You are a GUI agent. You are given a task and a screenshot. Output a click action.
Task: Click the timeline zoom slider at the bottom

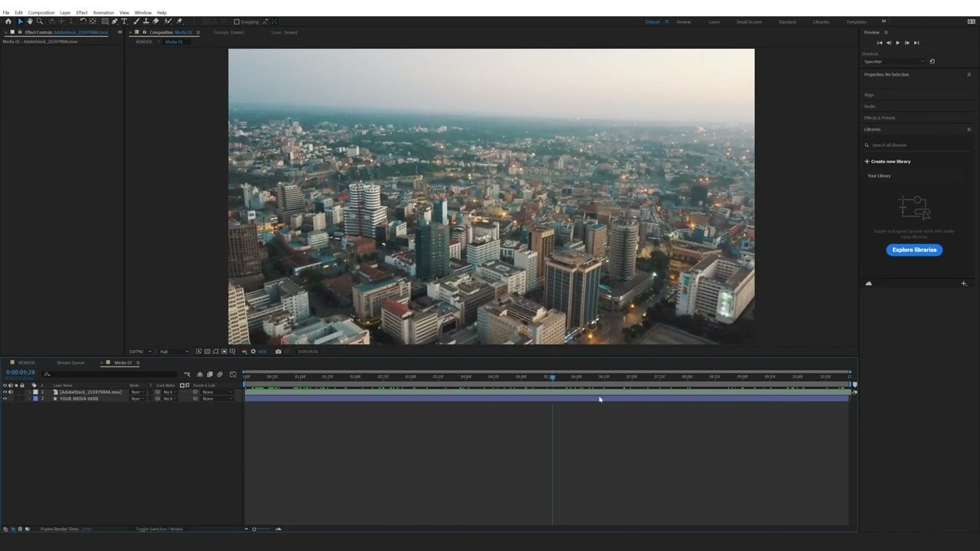pyautogui.click(x=254, y=529)
